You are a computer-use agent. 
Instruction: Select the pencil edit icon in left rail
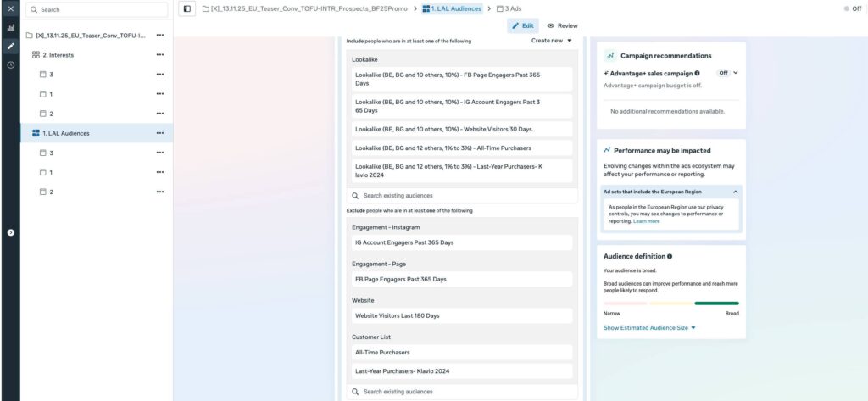10,46
